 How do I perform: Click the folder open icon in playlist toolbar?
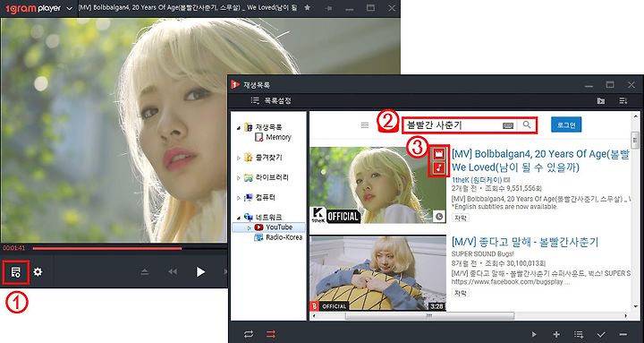coord(600,100)
